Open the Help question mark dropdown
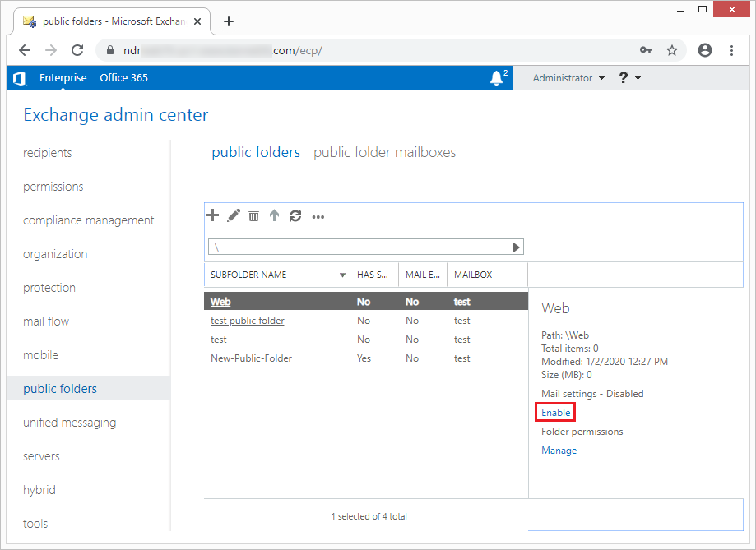 629,78
